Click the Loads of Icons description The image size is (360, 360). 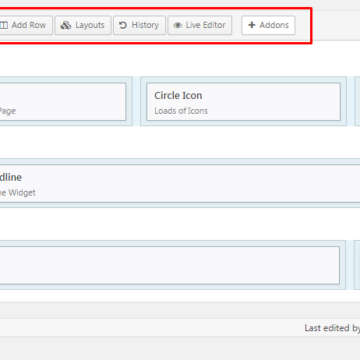pyautogui.click(x=181, y=111)
